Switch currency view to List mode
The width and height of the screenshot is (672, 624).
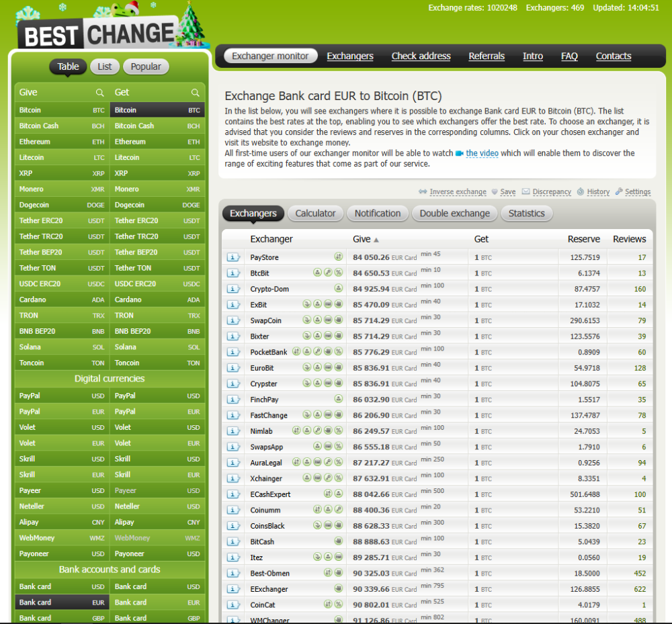click(x=105, y=66)
